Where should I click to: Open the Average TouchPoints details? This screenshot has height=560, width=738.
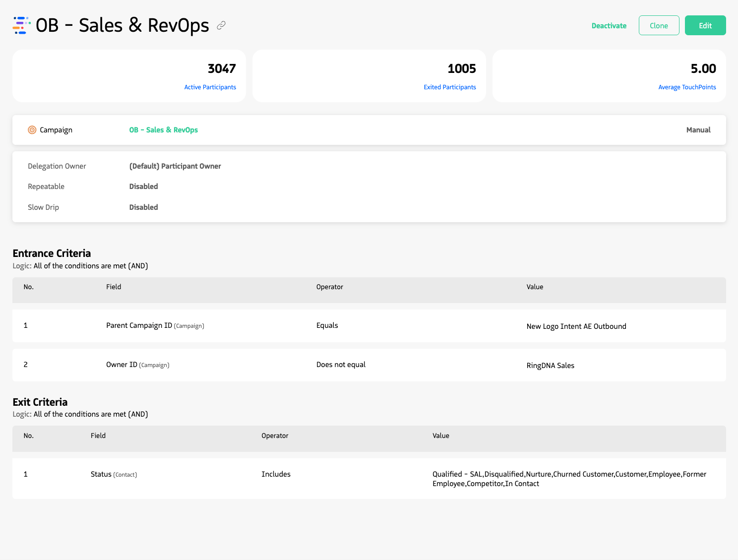[687, 87]
